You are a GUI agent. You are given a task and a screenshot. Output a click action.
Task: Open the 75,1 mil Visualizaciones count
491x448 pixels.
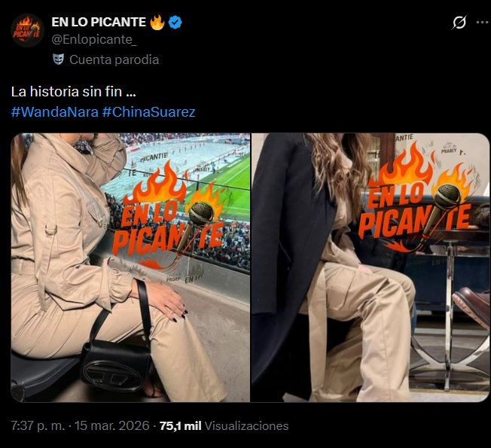pyautogui.click(x=224, y=425)
